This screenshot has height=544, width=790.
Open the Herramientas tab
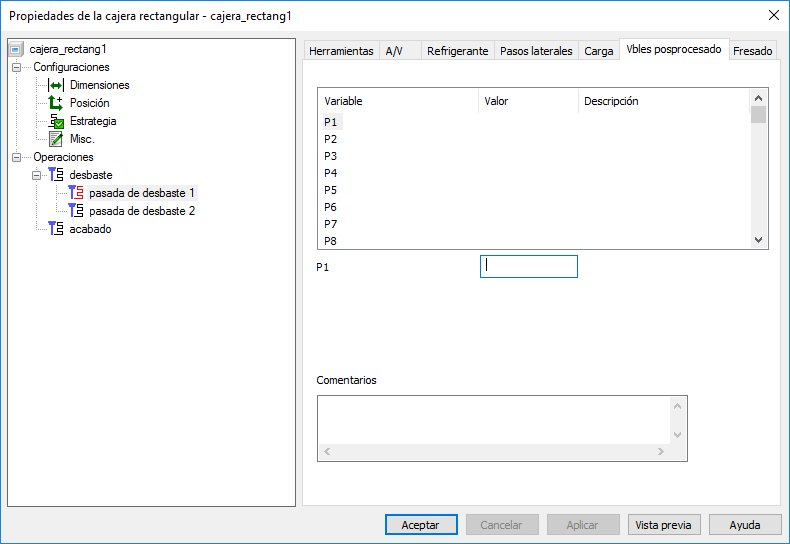click(341, 51)
